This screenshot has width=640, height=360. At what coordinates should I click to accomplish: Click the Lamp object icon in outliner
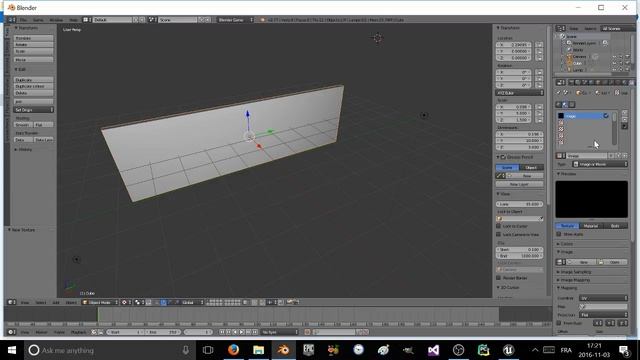click(x=569, y=70)
